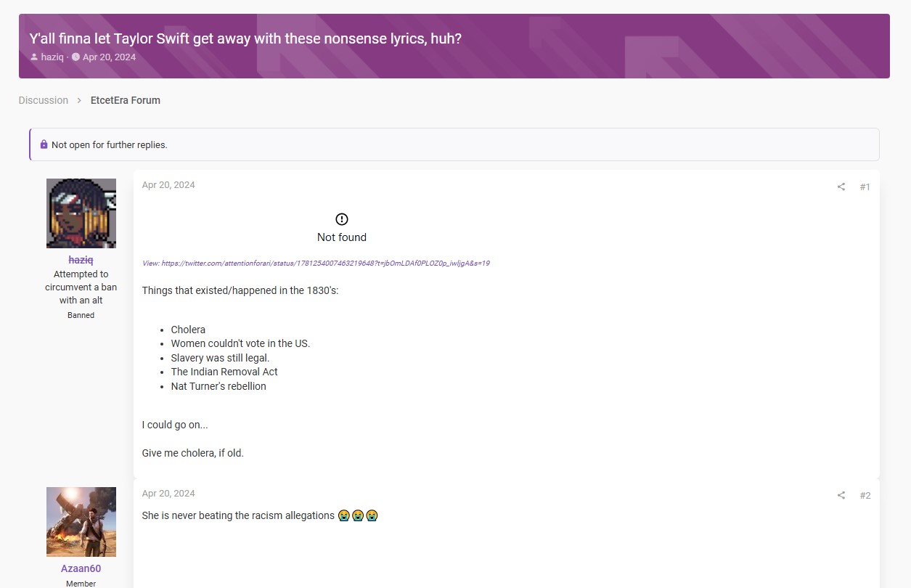Click the share icon on post #2
Screen dimensions: 911x588
pos(841,495)
